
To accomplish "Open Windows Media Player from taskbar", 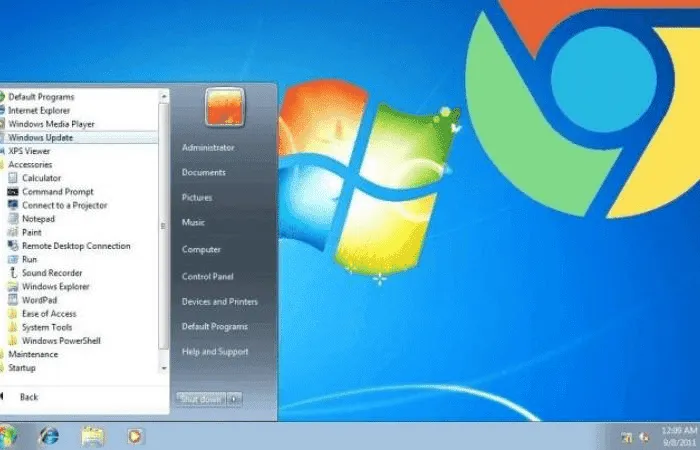I will (135, 436).
